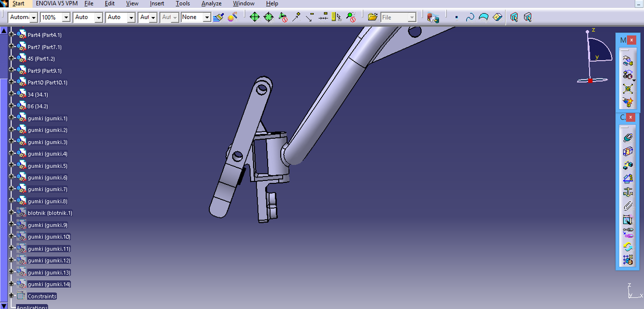Open the second Auto line-type dropdown
Image resolution: width=644 pixels, height=309 pixels.
click(x=131, y=17)
